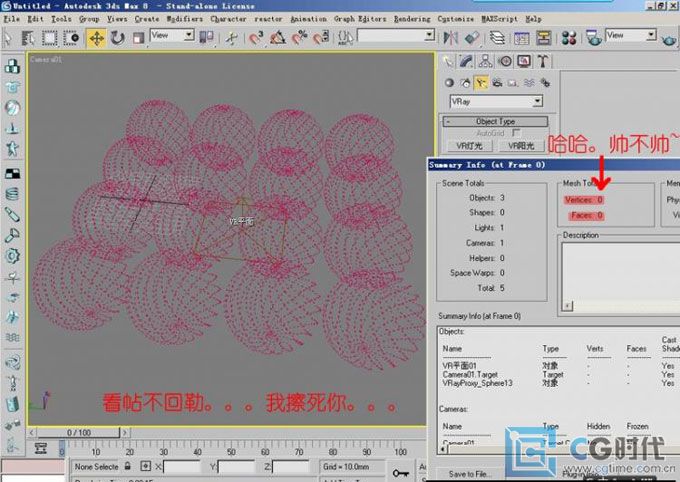Open the Select by Name tool
The width and height of the screenshot is (680, 482).
(28, 38)
